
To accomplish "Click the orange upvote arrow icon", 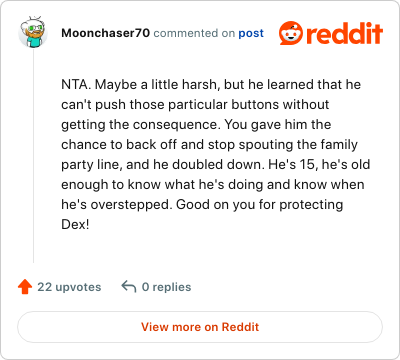I will [25, 287].
